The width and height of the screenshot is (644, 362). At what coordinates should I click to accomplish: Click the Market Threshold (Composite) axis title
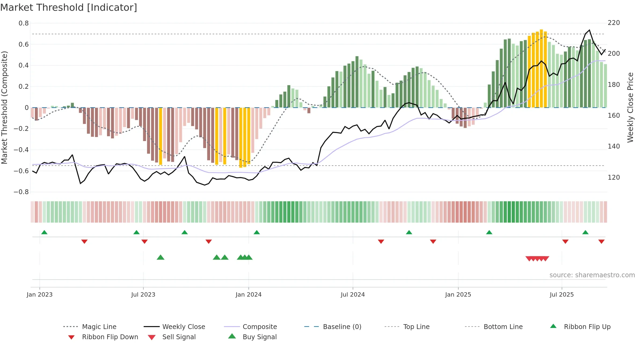pyautogui.click(x=4, y=107)
